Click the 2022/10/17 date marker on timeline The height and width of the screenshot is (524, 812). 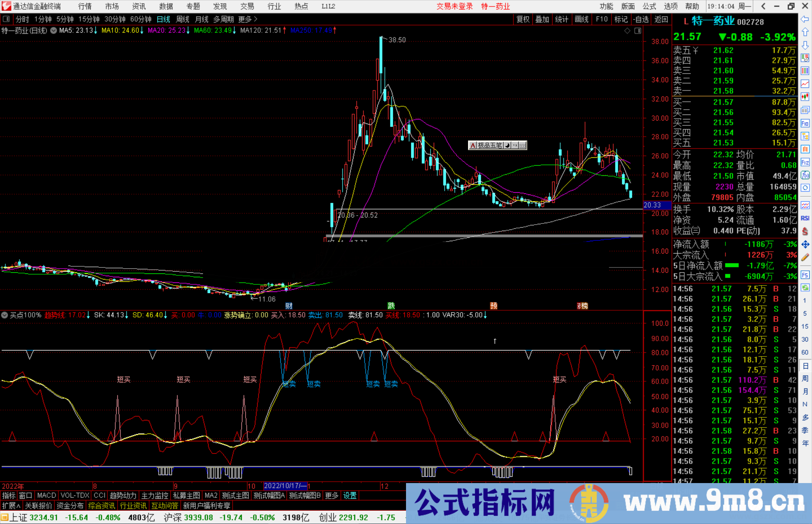click(x=285, y=486)
